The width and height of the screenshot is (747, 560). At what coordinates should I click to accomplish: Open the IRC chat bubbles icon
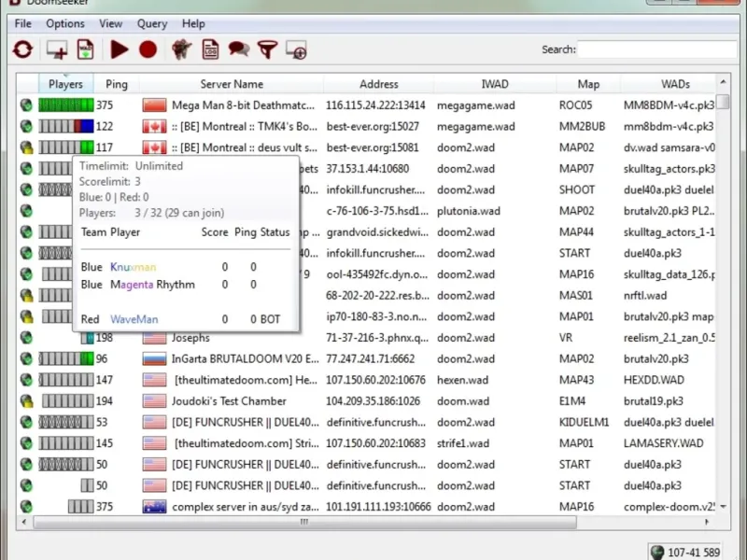coord(239,49)
